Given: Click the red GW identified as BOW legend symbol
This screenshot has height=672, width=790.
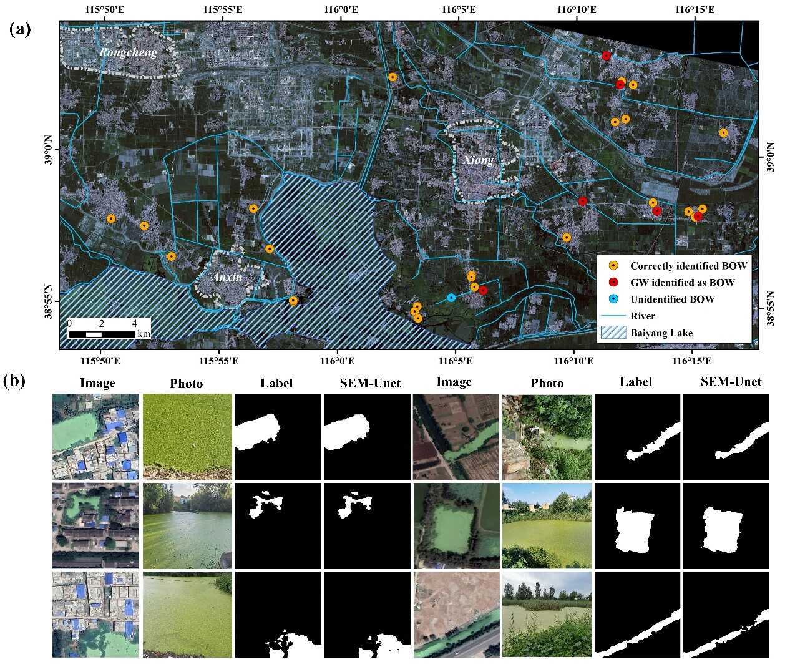Looking at the screenshot, I should click(x=613, y=283).
